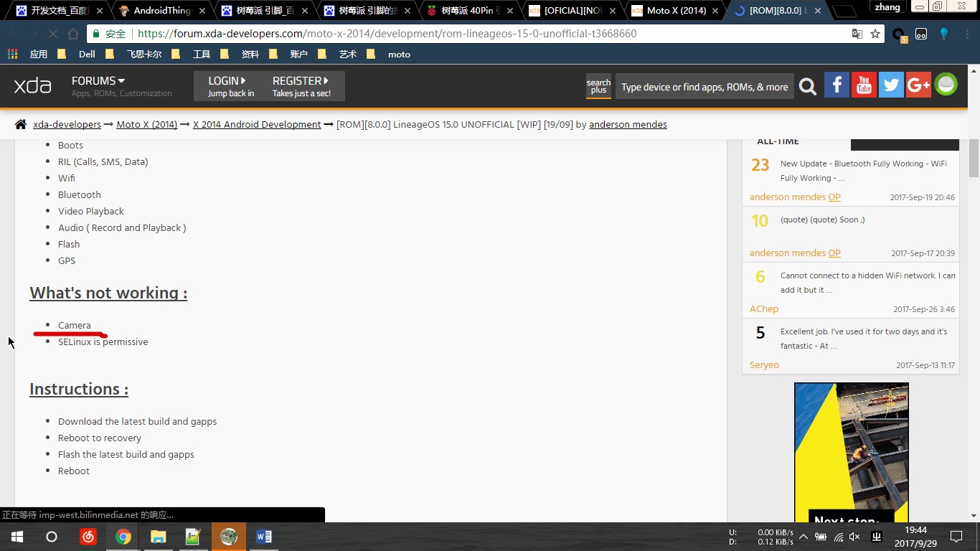Viewport: 980px width, 551px height.
Task: Open the XDA Facebook page icon
Action: [x=837, y=85]
